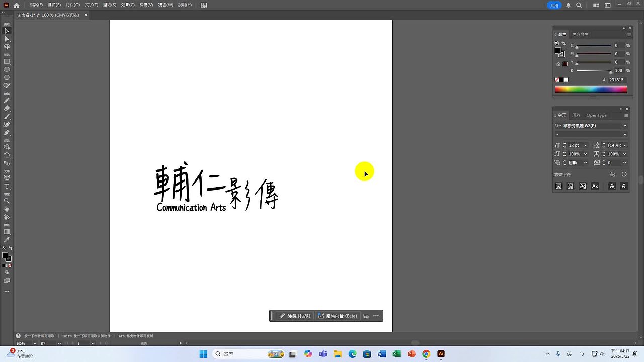Click the None color swatch in Color panel
Image resolution: width=644 pixels, height=362 pixels.
coord(557,80)
